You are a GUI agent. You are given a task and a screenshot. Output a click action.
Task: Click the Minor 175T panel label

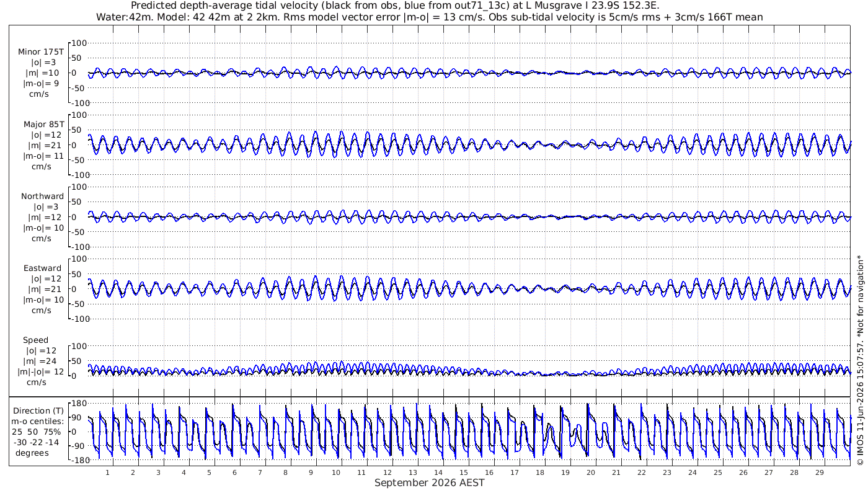tap(42, 52)
